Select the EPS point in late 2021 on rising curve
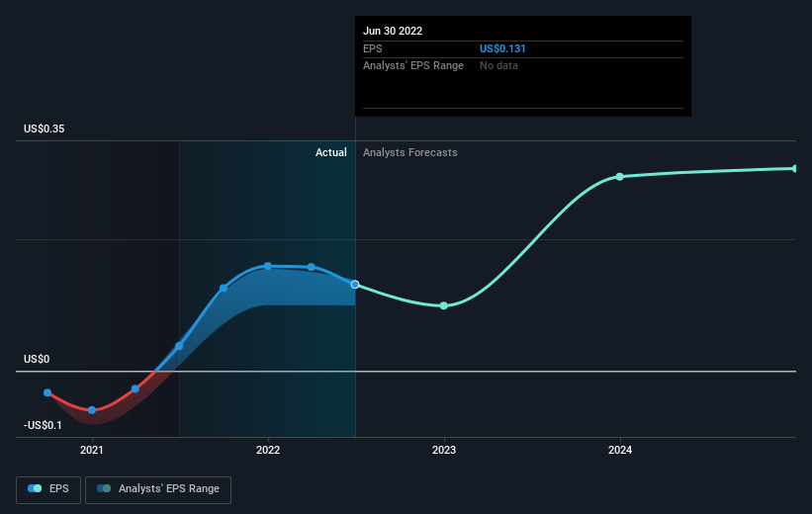Image resolution: width=812 pixels, height=514 pixels. (x=224, y=289)
